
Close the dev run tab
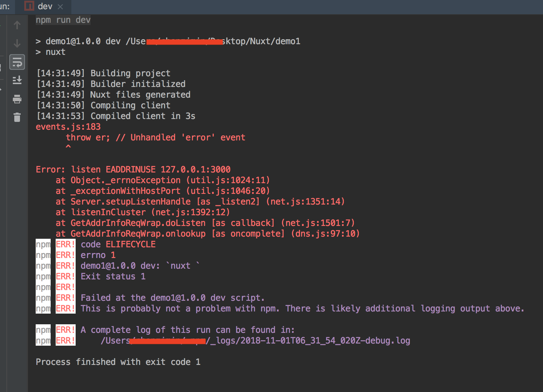(x=60, y=7)
